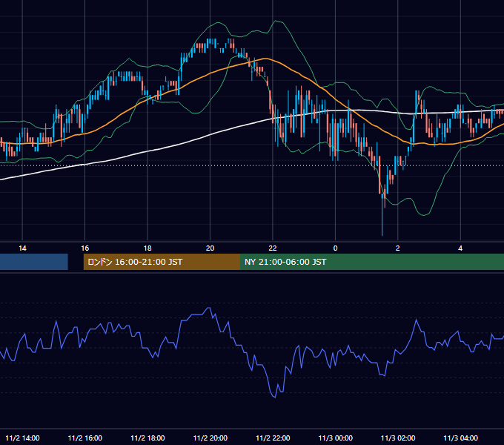Click the '22' hour axis label

[x=273, y=248]
